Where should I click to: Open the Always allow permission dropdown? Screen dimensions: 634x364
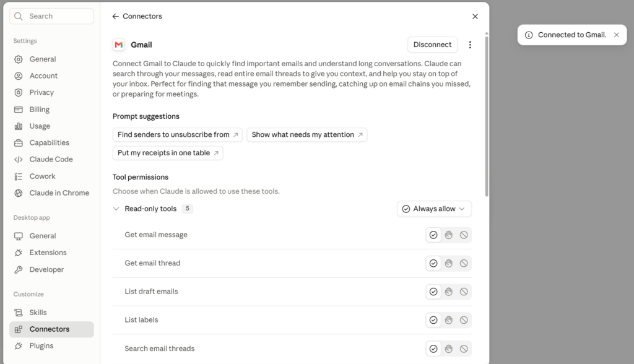coord(434,209)
